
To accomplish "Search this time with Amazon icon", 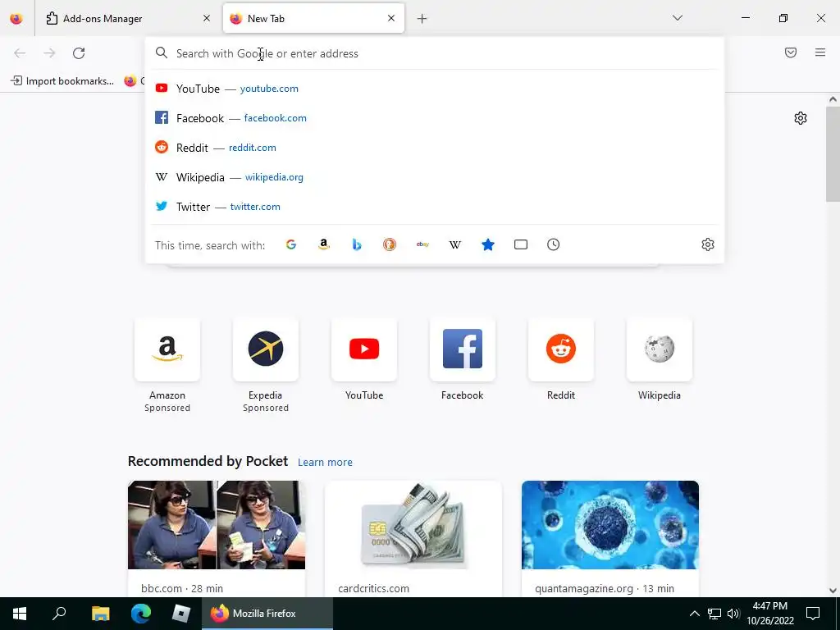I will [x=323, y=244].
